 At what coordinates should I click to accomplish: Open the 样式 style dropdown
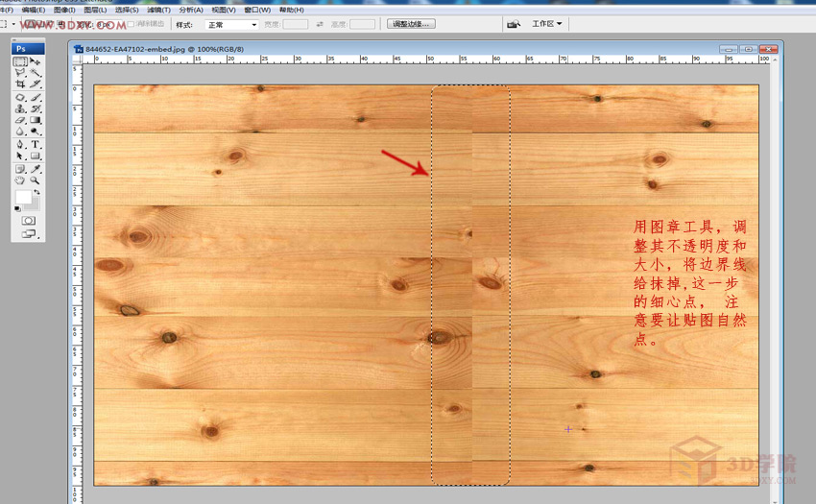coord(231,24)
